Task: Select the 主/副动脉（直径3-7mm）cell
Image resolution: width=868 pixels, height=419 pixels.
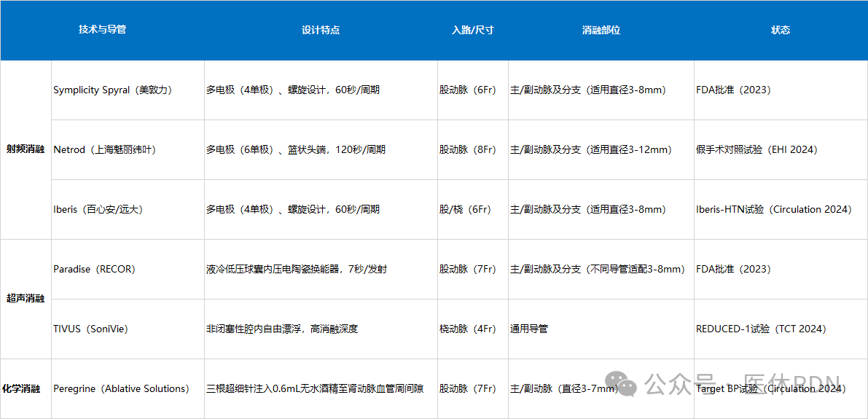Action: pyautogui.click(x=601, y=389)
